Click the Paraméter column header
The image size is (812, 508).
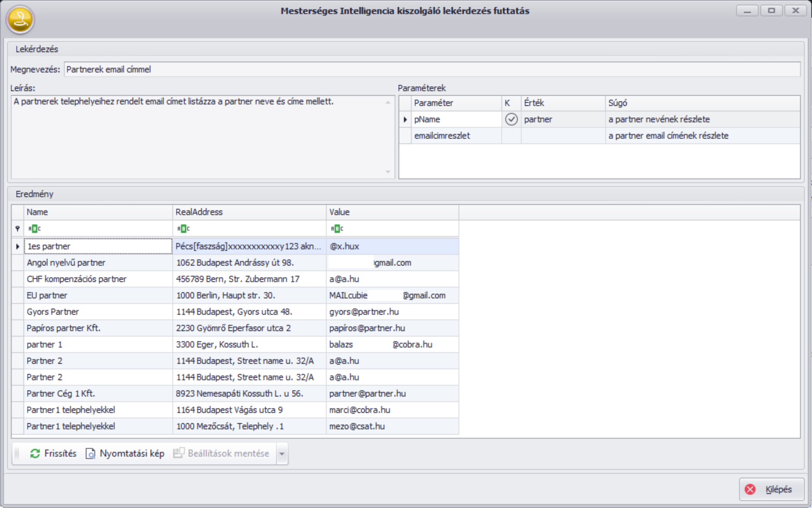457,103
